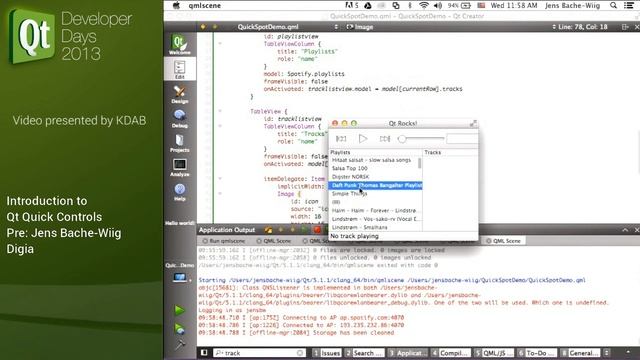Image resolution: width=640 pixels, height=360 pixels.
Task: Open the qmlscene menu in menu bar
Action: tap(204, 5)
